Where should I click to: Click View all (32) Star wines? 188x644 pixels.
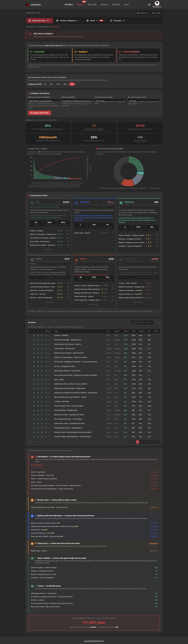[x=49, y=249]
